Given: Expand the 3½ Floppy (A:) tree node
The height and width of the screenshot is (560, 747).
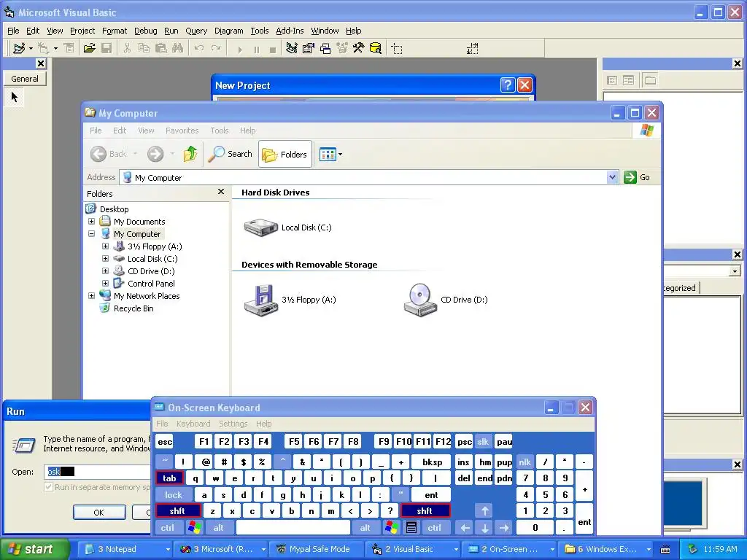Looking at the screenshot, I should click(x=105, y=246).
